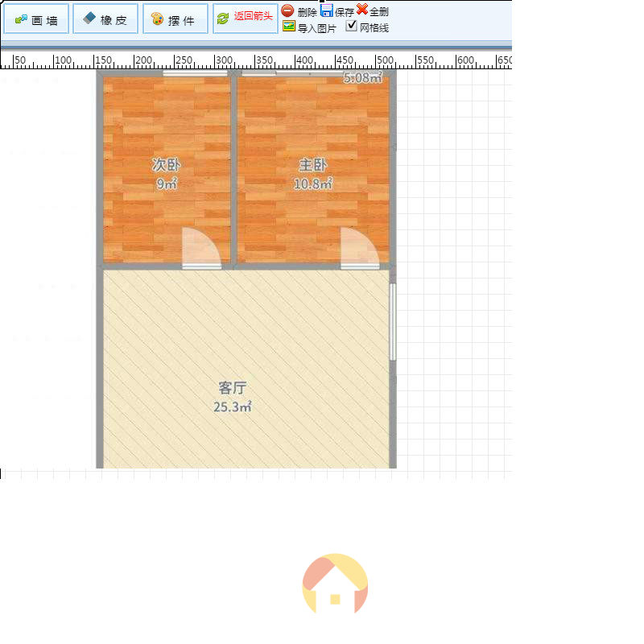The height and width of the screenshot is (644, 644).
Task: Select the 次卧 door
Action: point(202,249)
